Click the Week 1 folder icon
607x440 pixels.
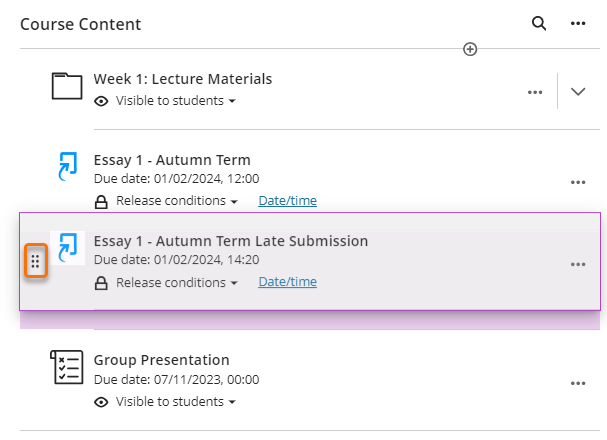[66, 87]
